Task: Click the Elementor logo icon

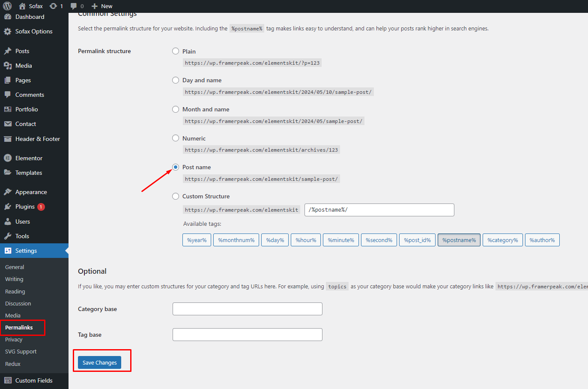Action: 8,158
